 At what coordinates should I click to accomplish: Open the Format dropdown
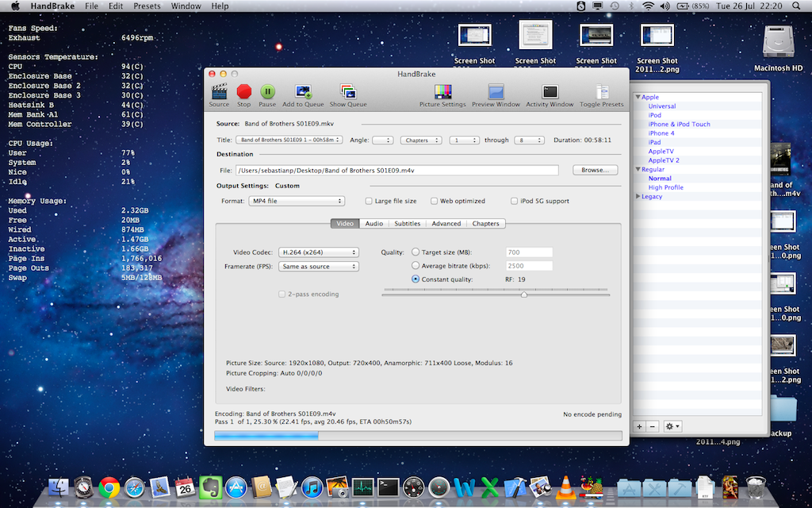295,202
